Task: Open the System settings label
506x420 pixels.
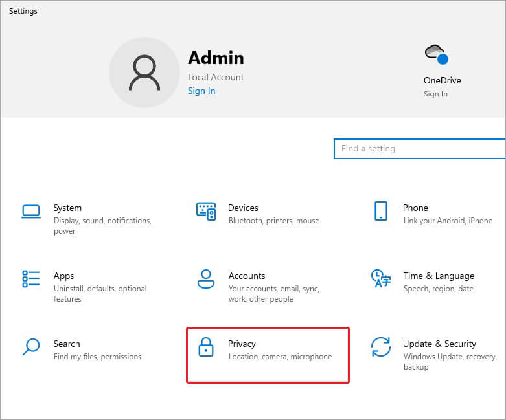Action: 67,208
